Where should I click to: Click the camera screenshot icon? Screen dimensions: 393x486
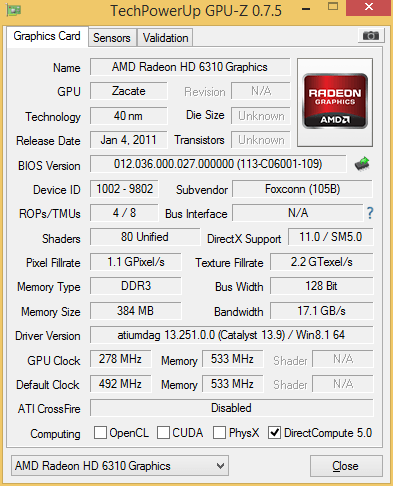[371, 35]
